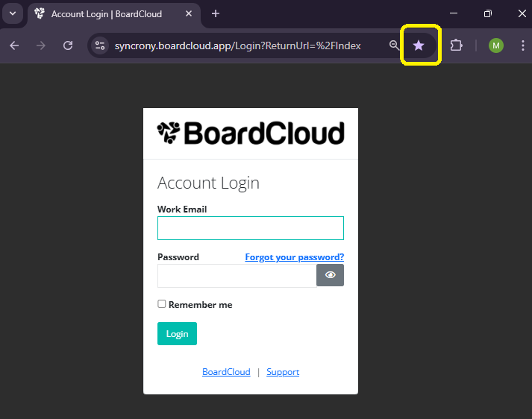The image size is (532, 419).
Task: Expand the tab search dropdown arrow
Action: 13,13
